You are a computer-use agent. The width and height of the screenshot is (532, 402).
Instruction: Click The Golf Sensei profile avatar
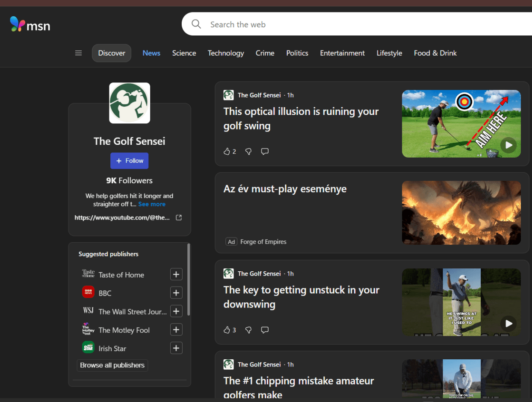[130, 103]
